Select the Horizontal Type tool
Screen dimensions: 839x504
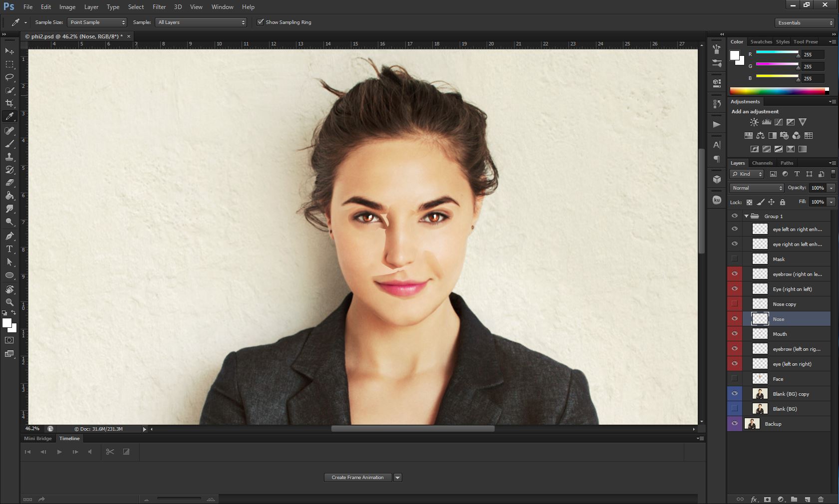coord(9,249)
